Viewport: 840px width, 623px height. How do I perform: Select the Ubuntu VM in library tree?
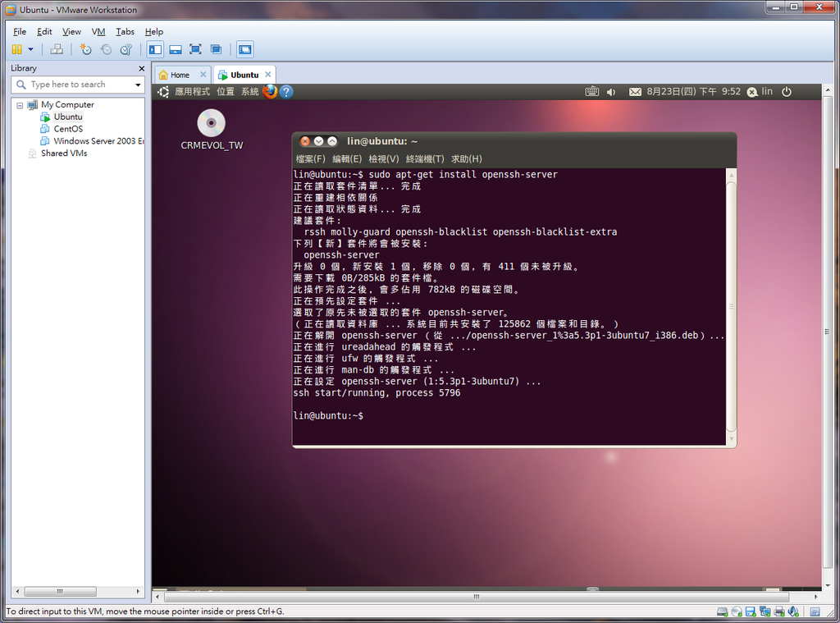tap(68, 117)
